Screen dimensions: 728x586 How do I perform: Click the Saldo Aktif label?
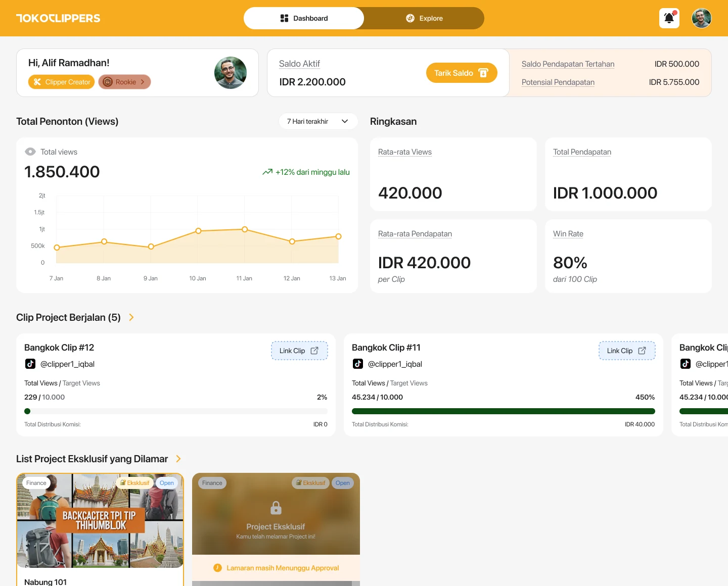tap(299, 64)
